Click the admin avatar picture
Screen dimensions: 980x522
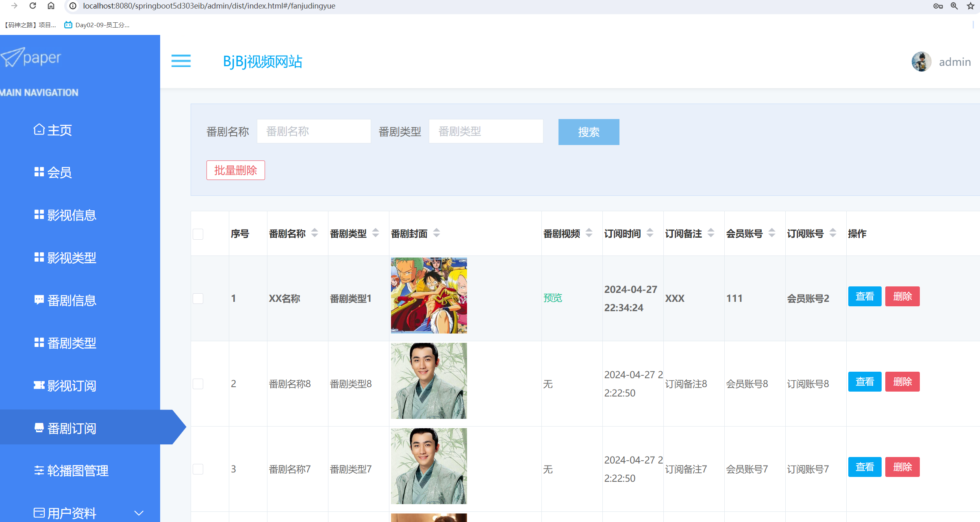coord(921,62)
